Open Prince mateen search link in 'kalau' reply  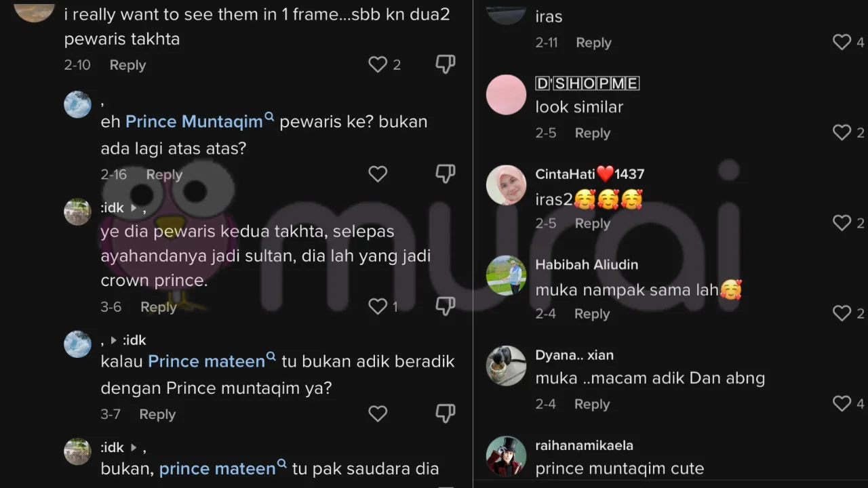212,361
